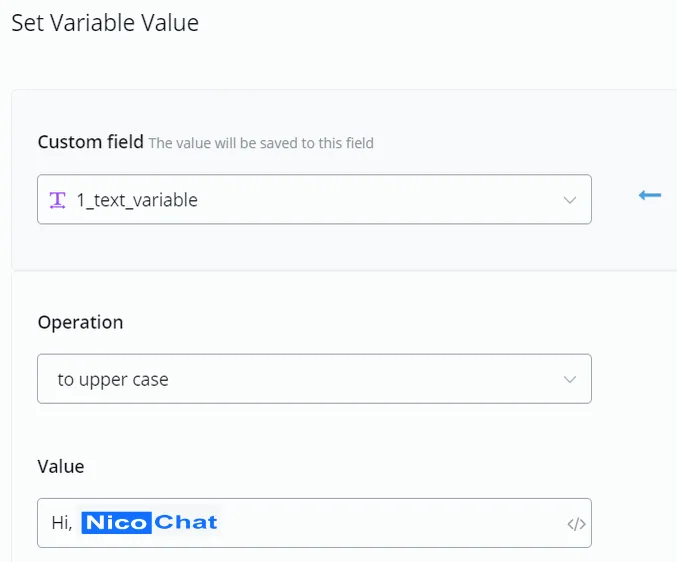Open the code insert icon in Value field
The image size is (677, 562).
coord(576,524)
